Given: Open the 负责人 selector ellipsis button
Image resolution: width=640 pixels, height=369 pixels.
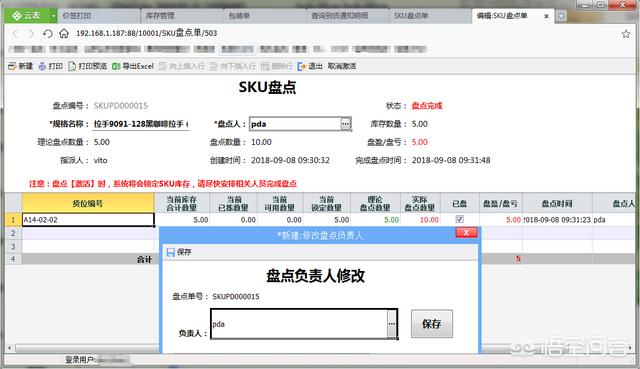Looking at the screenshot, I should 391,324.
